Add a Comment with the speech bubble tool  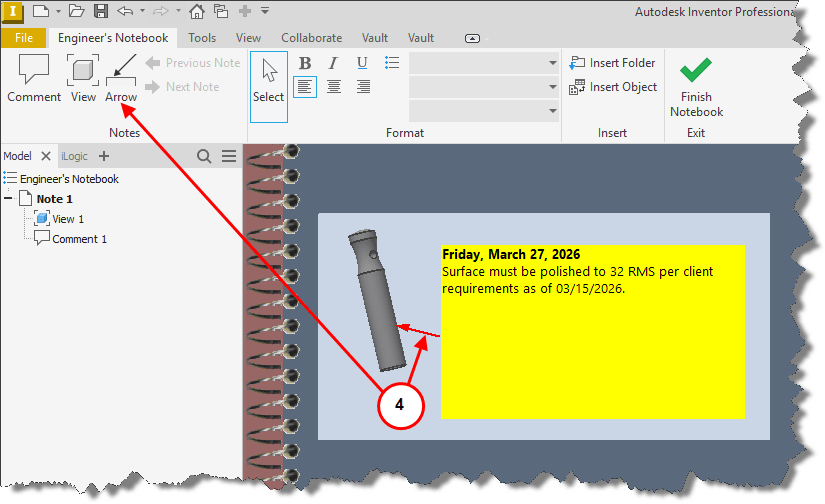tap(34, 78)
